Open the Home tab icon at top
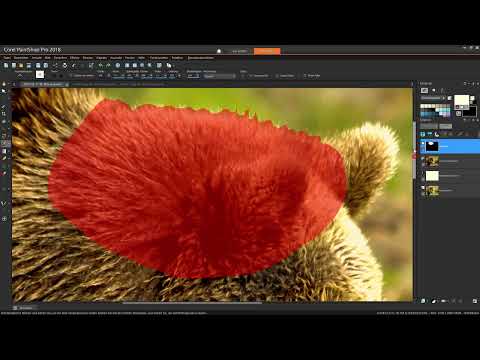Image resolution: width=480 pixels, height=360 pixels. [219, 51]
